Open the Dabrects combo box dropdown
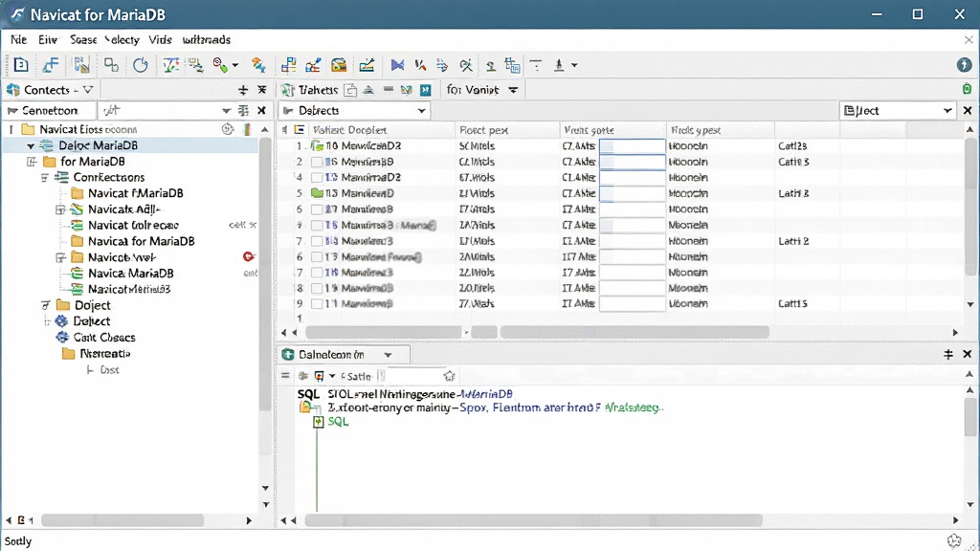Image resolution: width=980 pixels, height=551 pixels. point(422,111)
